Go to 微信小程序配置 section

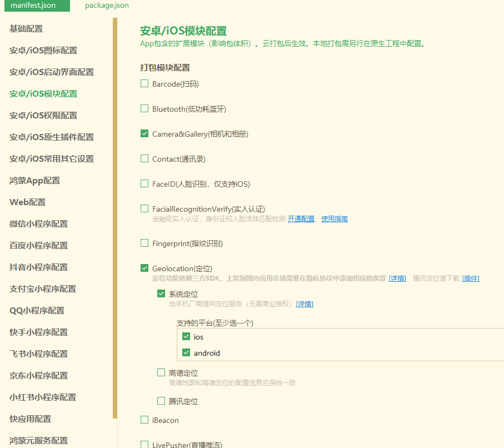point(38,224)
